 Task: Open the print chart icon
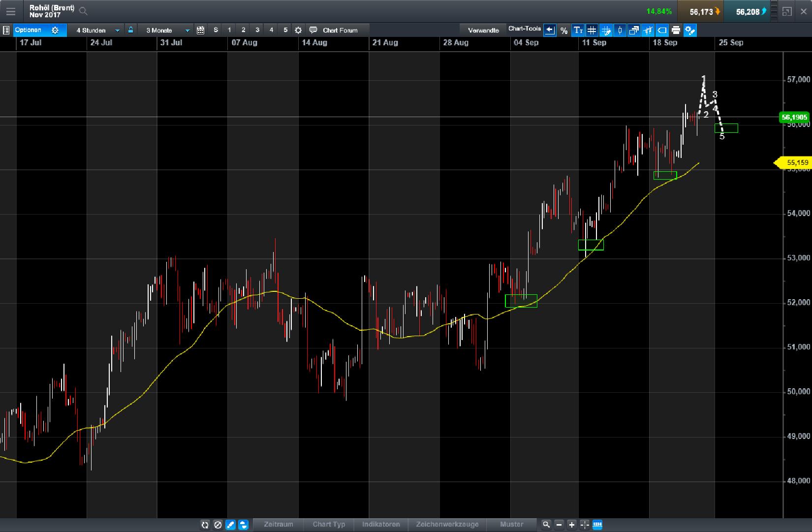[676, 30]
